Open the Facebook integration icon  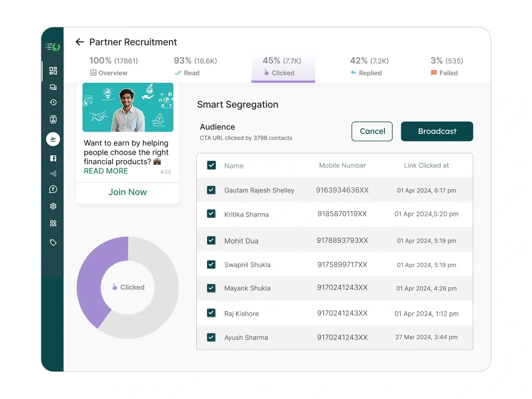[x=53, y=158]
